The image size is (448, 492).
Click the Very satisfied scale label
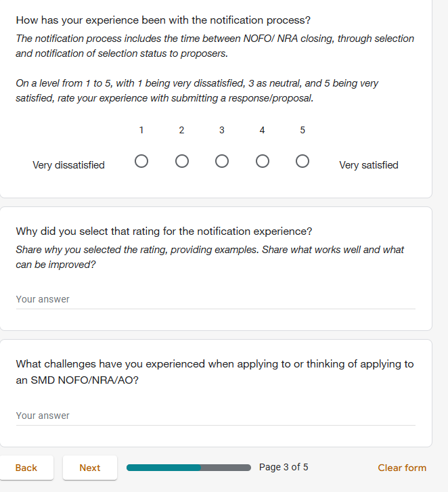[x=368, y=165]
